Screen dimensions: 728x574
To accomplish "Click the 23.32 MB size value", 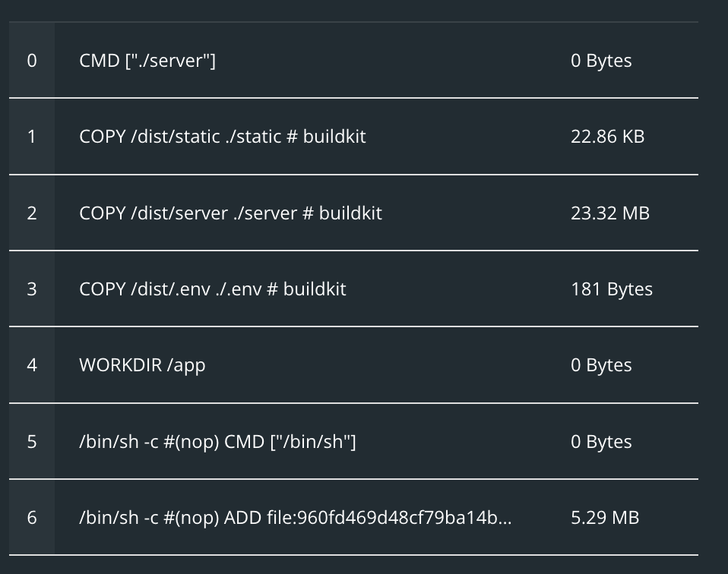I will pos(610,213).
